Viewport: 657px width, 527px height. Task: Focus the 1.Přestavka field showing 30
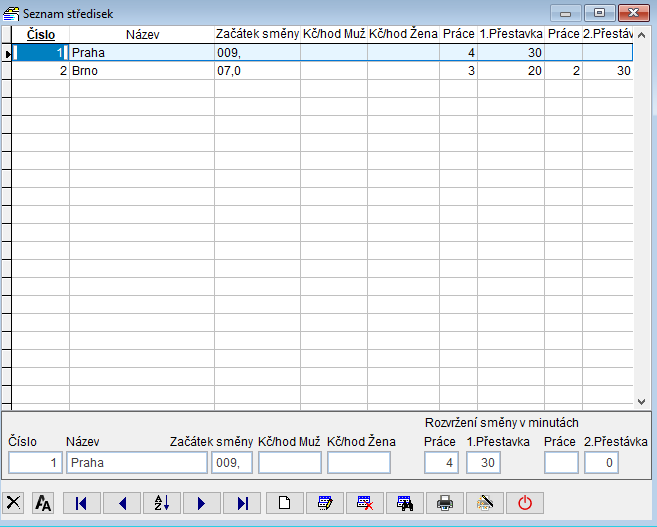pyautogui.click(x=483, y=462)
